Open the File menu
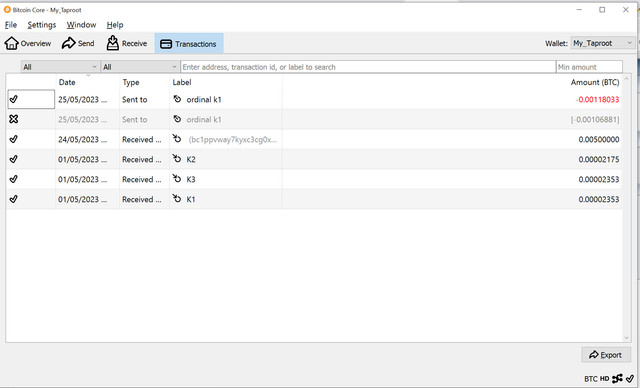 pyautogui.click(x=11, y=25)
